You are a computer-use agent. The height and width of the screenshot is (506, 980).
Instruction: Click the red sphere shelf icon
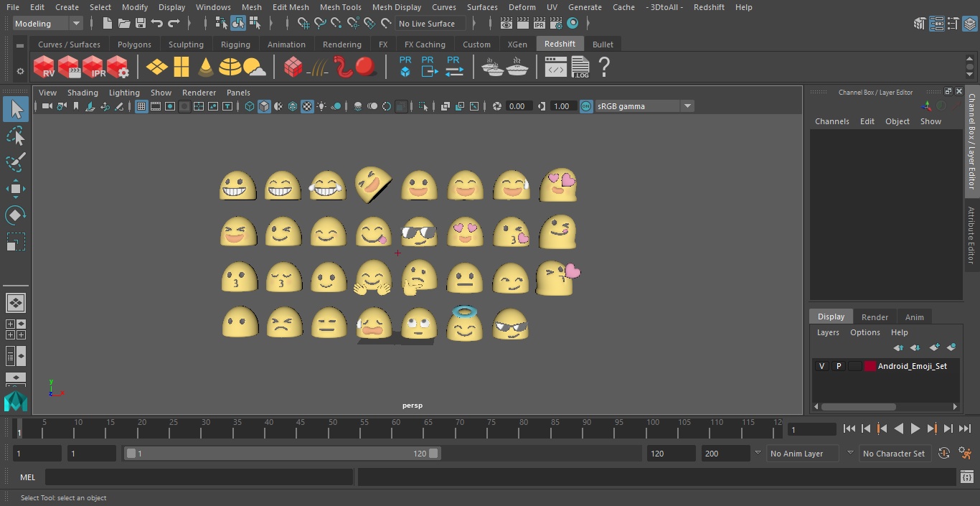click(x=366, y=67)
